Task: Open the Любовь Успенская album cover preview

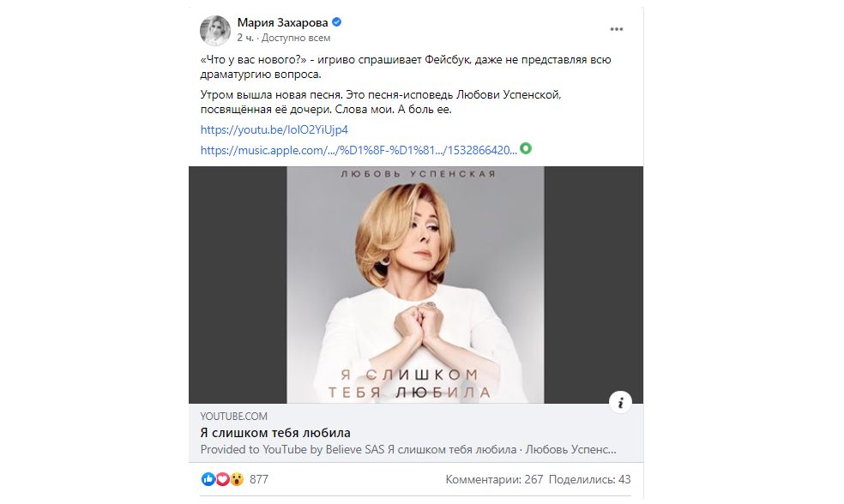Action: 415,285
